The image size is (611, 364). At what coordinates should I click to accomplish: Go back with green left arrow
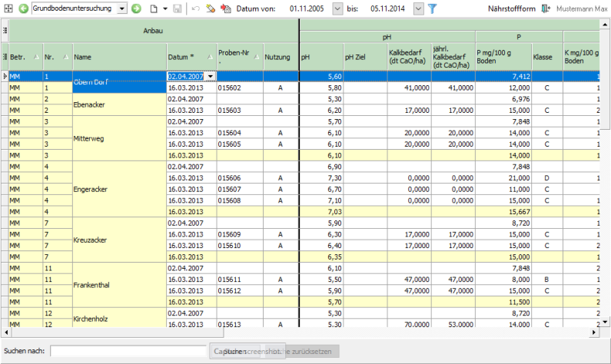22,8
